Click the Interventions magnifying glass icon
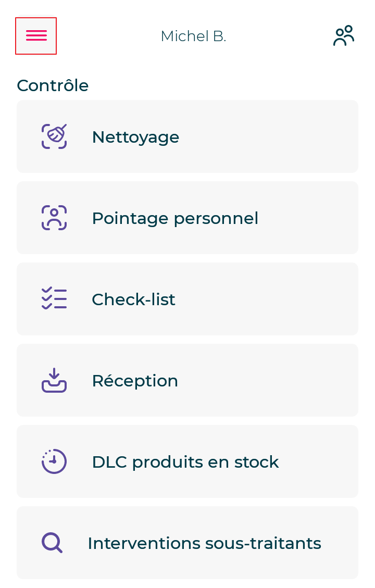This screenshot has height=588, width=375. point(52,543)
